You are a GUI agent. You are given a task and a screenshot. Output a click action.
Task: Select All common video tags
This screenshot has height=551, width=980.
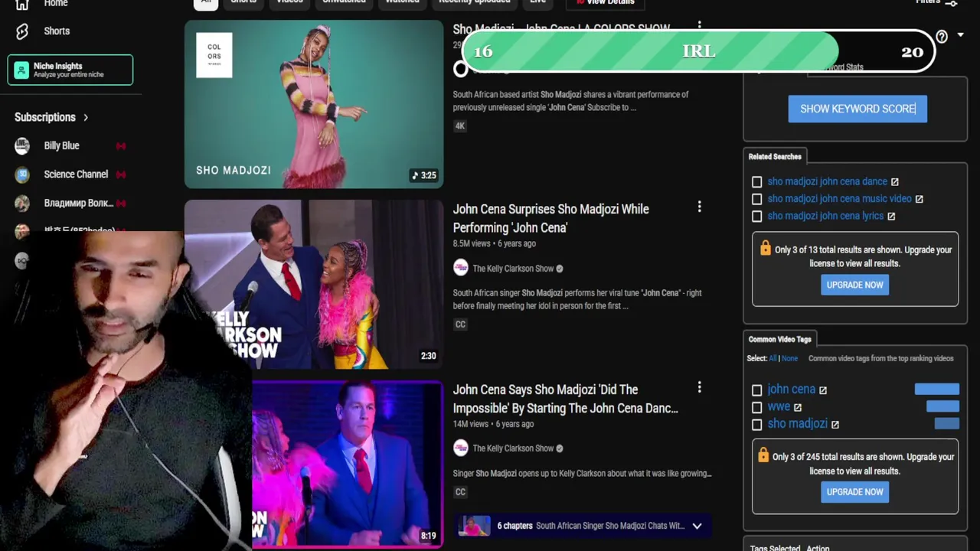click(773, 358)
